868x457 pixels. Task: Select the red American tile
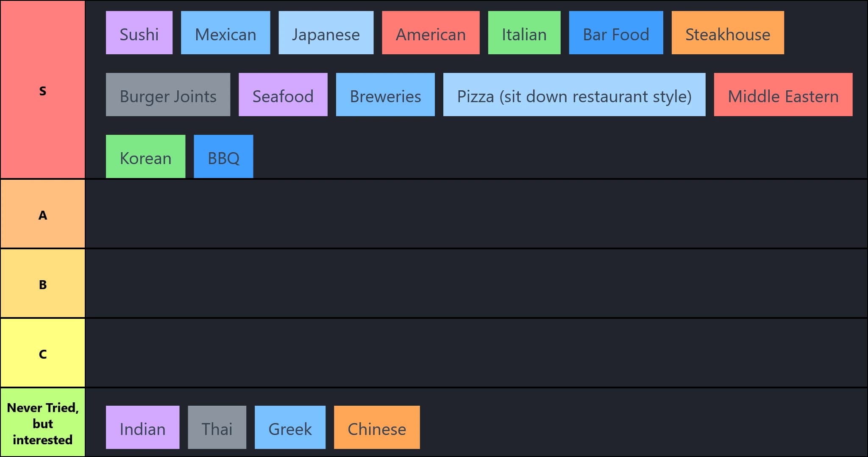pos(431,33)
